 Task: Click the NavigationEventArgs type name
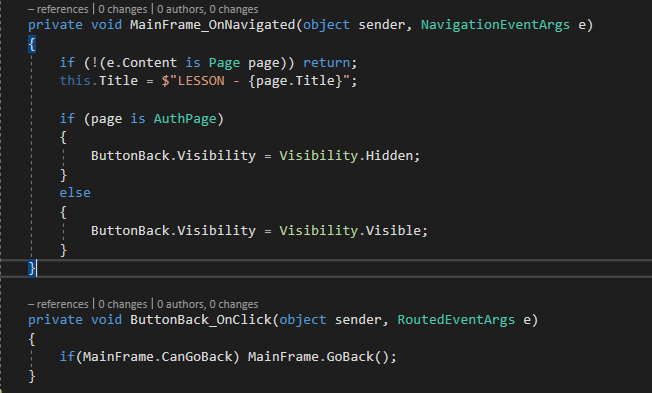click(495, 25)
